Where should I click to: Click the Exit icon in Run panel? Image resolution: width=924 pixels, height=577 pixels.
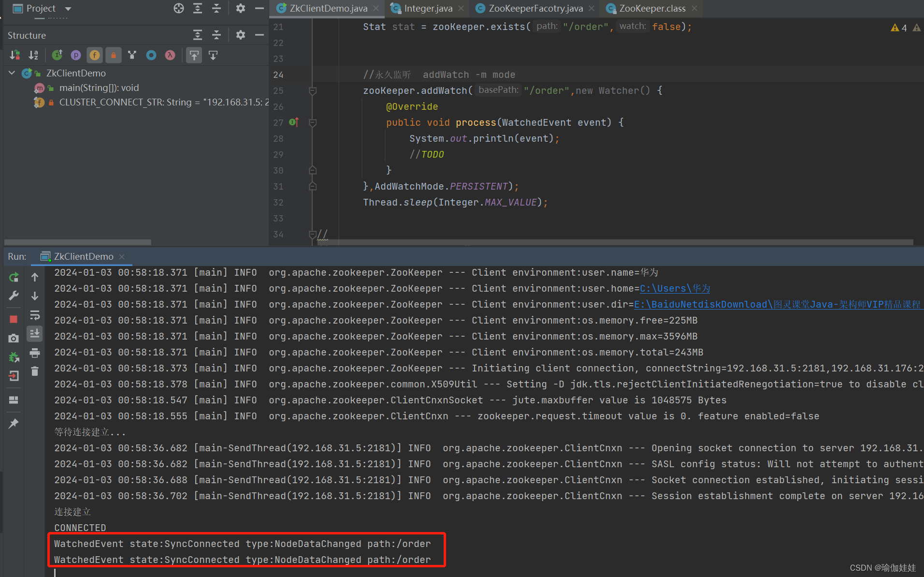click(14, 376)
